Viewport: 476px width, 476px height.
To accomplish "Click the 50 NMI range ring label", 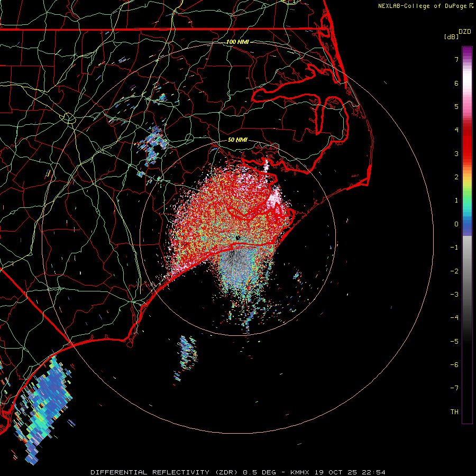I will click(237, 140).
